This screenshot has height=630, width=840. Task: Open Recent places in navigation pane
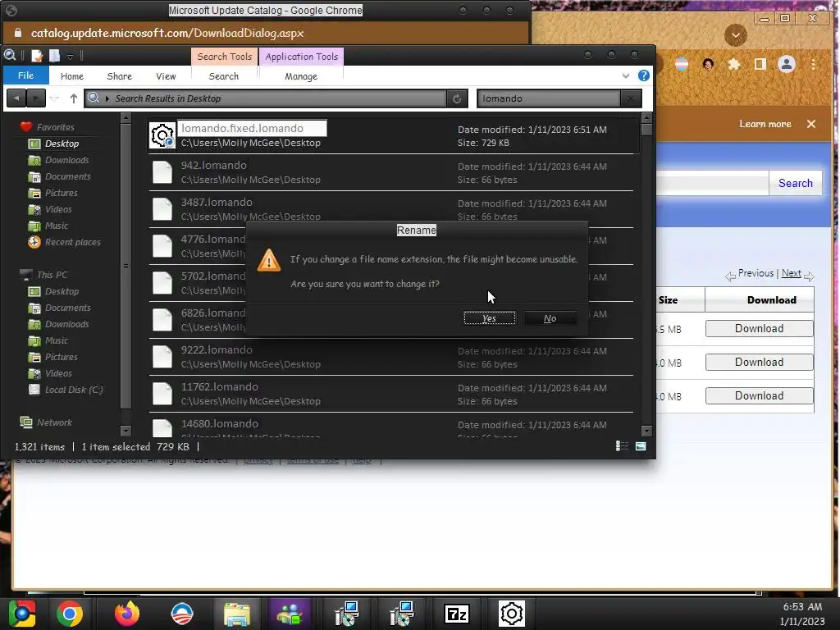(x=72, y=242)
